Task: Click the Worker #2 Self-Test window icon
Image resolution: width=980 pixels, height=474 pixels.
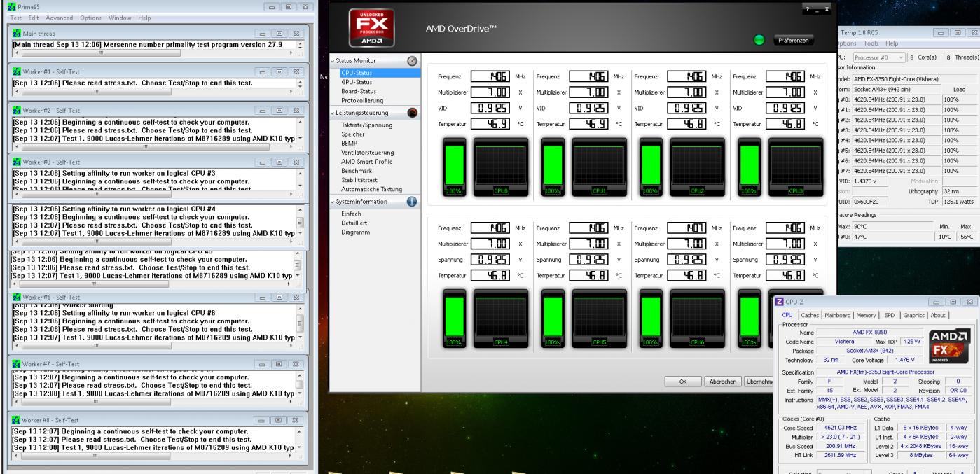Action: point(16,110)
